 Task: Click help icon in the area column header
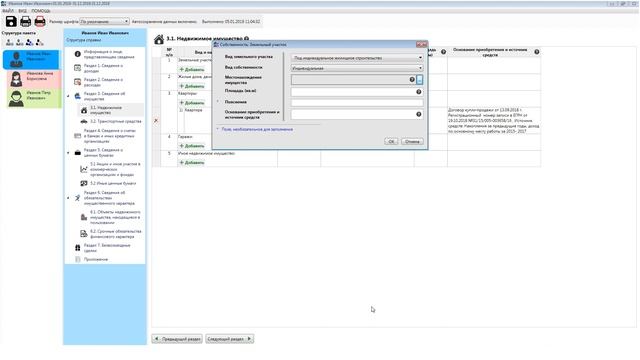(x=443, y=52)
